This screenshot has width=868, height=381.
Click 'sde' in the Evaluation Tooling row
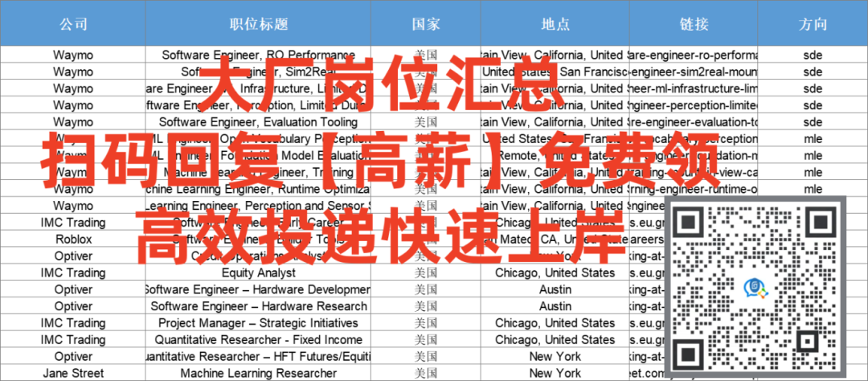[x=813, y=122]
